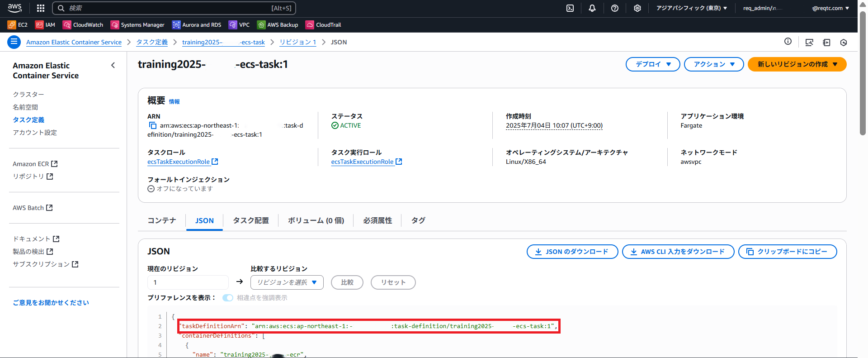Open サブスクリプション external link
The width and height of the screenshot is (868, 358).
coord(46,264)
